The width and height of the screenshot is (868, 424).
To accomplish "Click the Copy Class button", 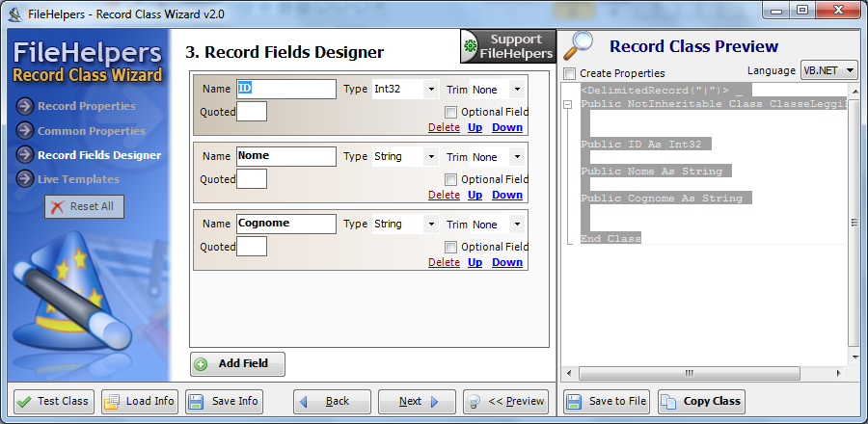I will click(701, 401).
